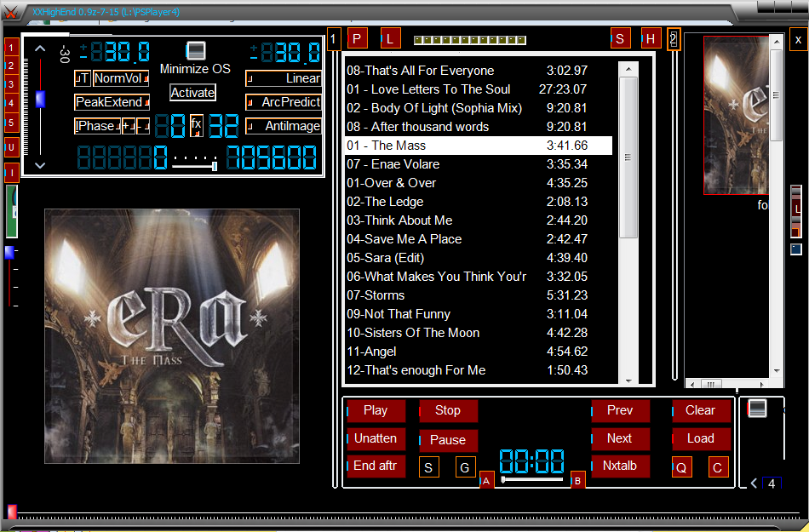
Task: Click the orange x button at top right
Action: [x=798, y=40]
